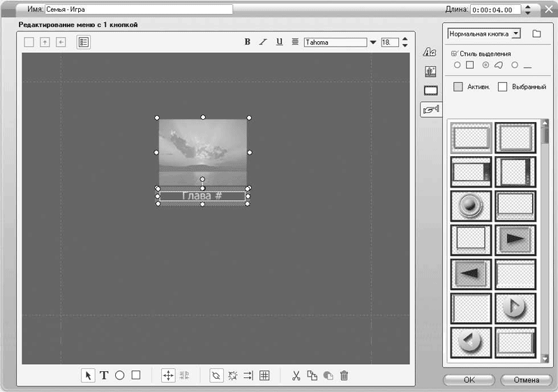Click the scissors Cut icon
Image resolution: width=558 pixels, height=392 pixels.
(296, 375)
